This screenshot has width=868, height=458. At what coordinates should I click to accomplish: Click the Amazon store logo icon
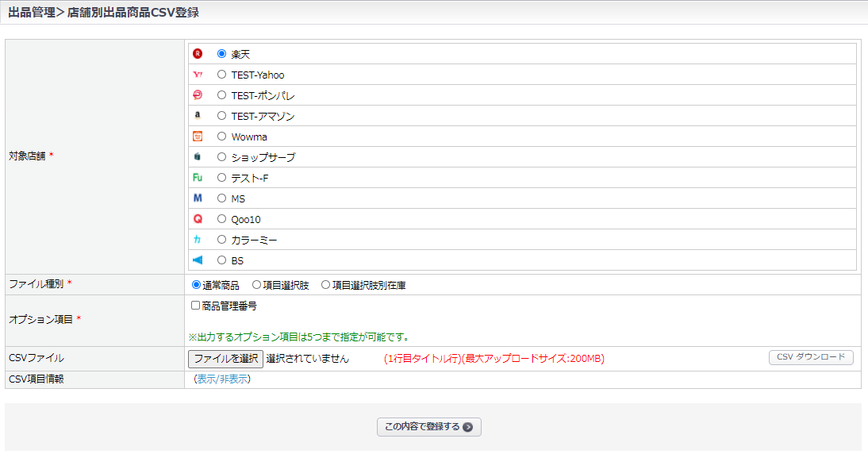[198, 116]
